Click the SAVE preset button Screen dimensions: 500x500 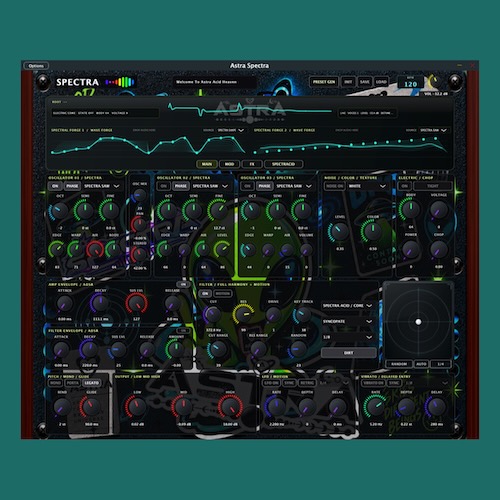(365, 82)
